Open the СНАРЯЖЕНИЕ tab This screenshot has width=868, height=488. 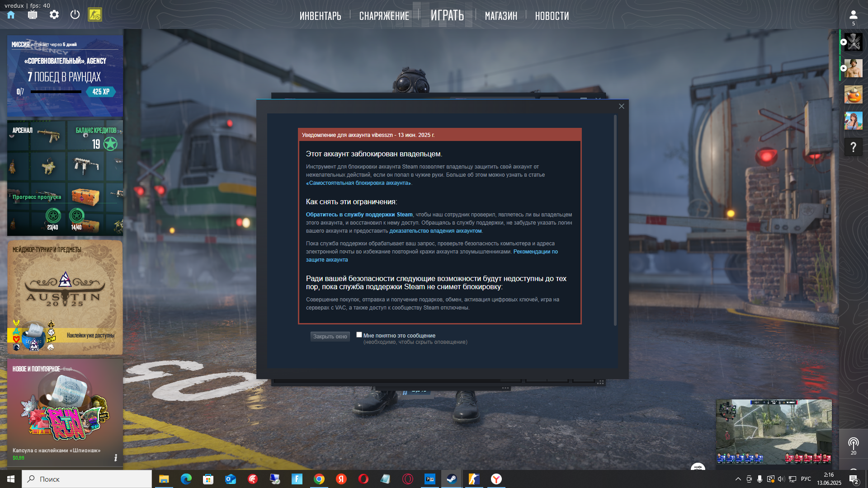384,16
